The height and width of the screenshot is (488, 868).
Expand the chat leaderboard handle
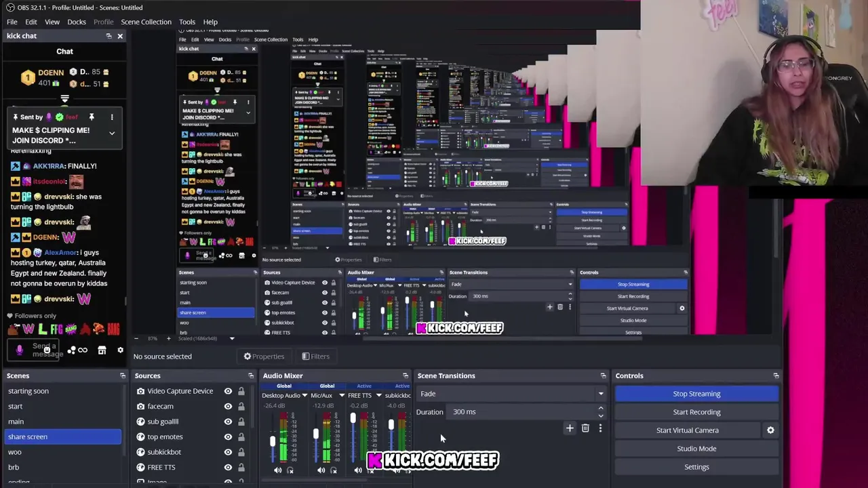(x=64, y=99)
